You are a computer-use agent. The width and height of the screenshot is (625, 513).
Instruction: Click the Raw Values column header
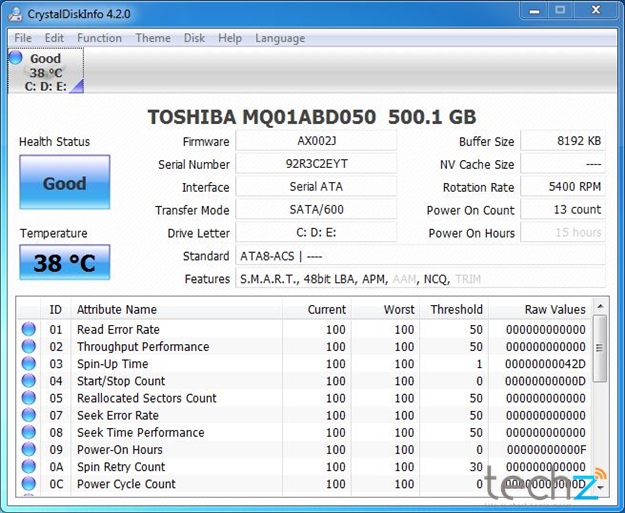[540, 309]
